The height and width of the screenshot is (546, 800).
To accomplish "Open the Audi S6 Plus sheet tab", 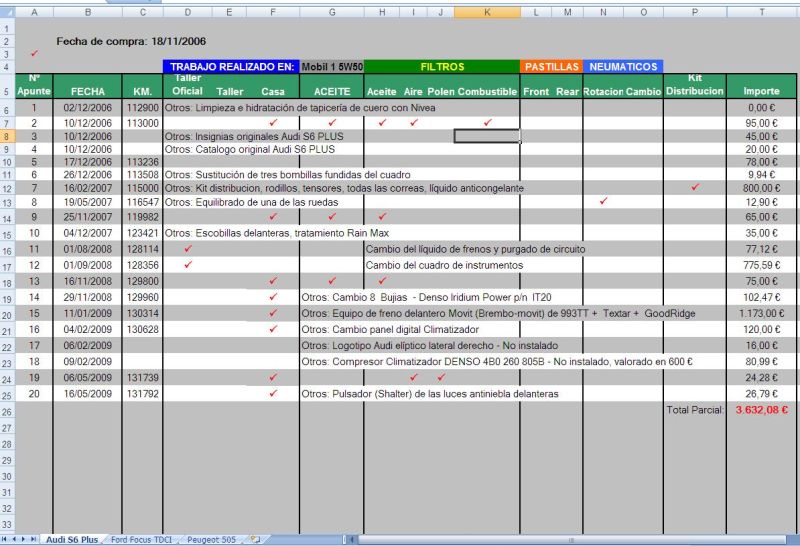I will tap(71, 539).
